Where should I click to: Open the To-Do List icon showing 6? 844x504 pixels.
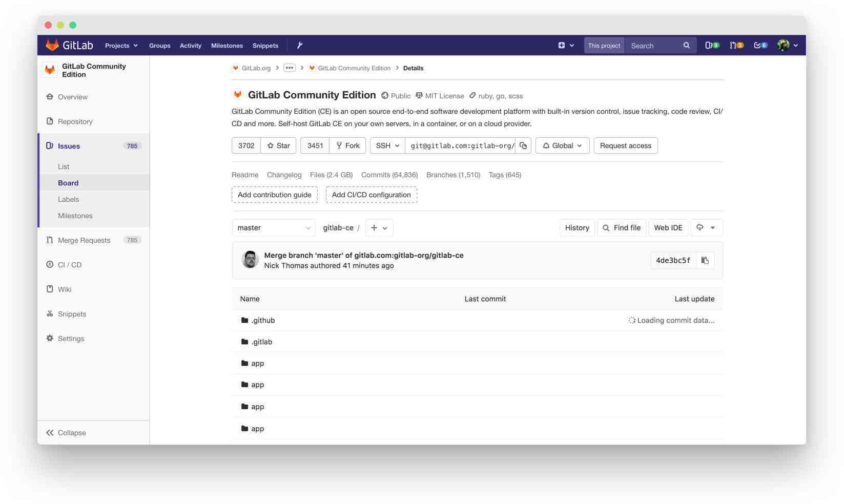point(759,45)
